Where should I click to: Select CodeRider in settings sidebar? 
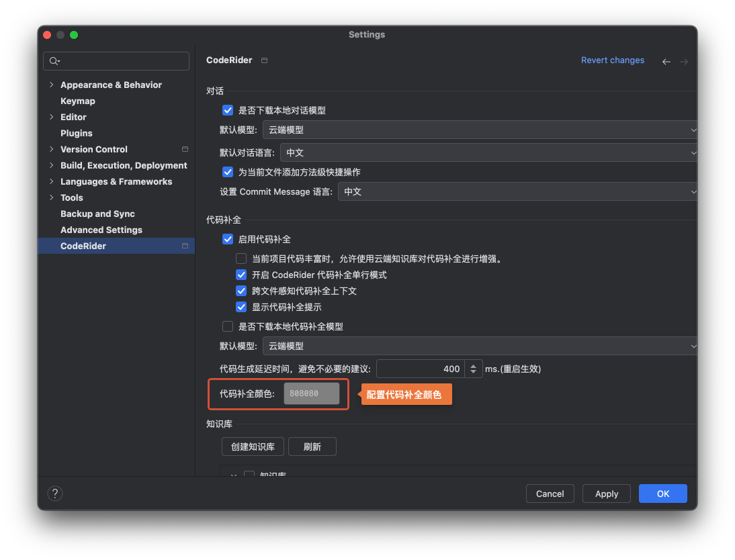pyautogui.click(x=116, y=246)
